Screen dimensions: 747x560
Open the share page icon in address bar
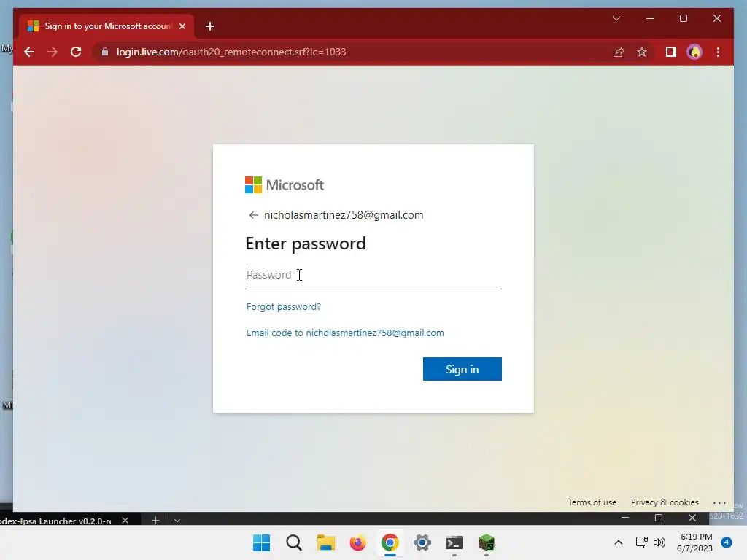point(619,52)
